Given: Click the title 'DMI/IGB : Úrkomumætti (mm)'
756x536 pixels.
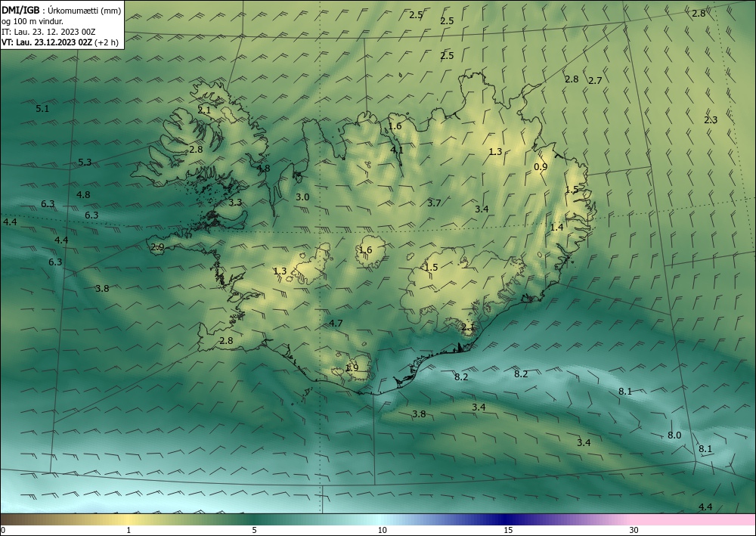Looking at the screenshot, I should tap(61, 11).
